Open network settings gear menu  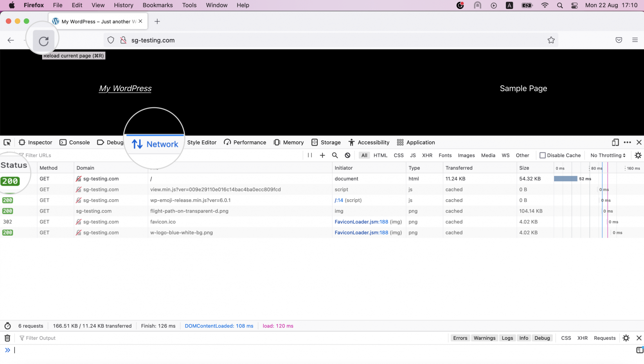point(638,155)
